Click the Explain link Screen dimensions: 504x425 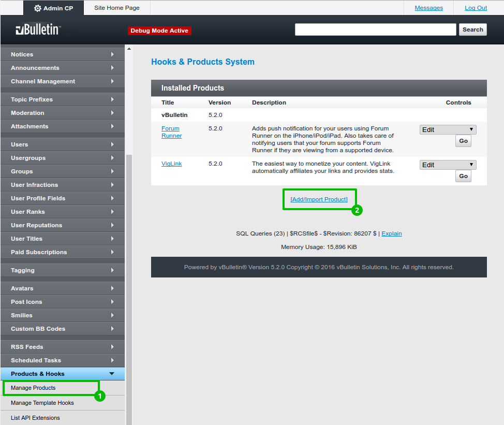coord(392,233)
